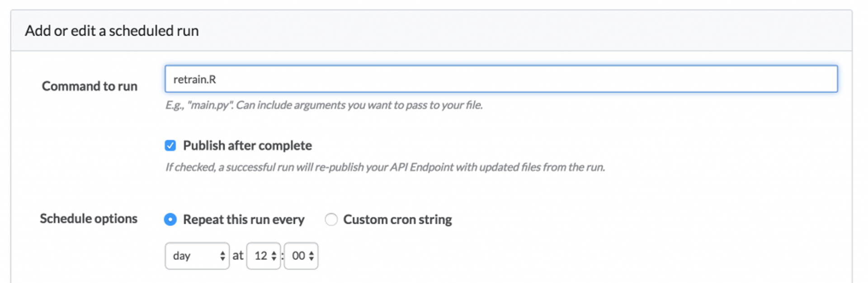Open the minute dropdown showing 00
868x283 pixels.
tap(301, 256)
